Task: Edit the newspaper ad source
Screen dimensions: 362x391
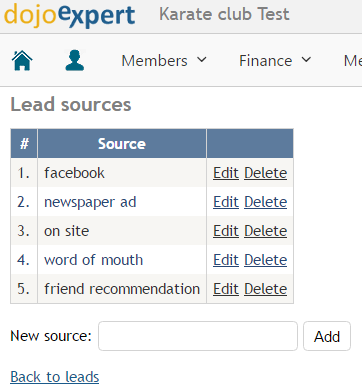Action: click(x=226, y=202)
